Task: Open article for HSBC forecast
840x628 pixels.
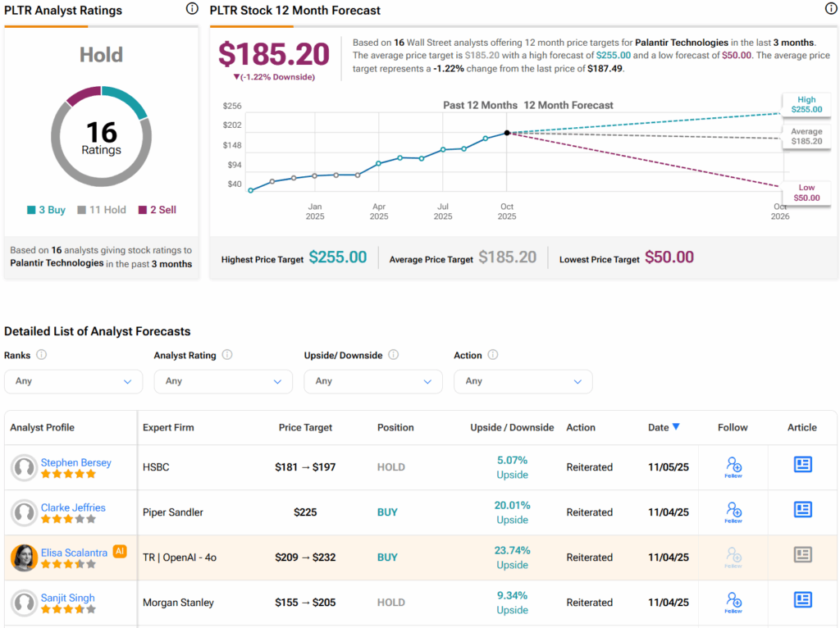Action: tap(802, 465)
